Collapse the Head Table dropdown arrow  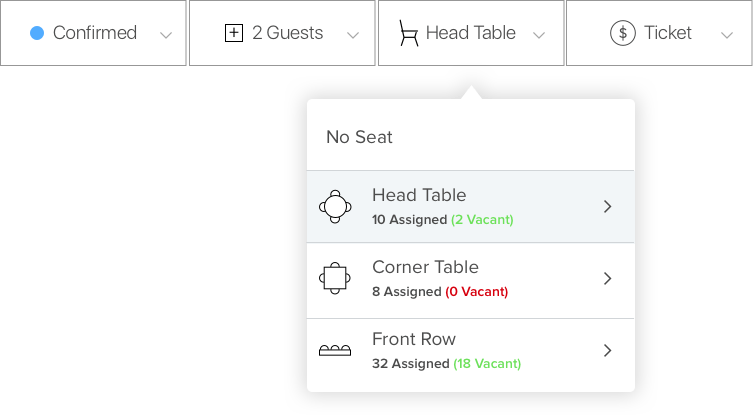[539, 35]
